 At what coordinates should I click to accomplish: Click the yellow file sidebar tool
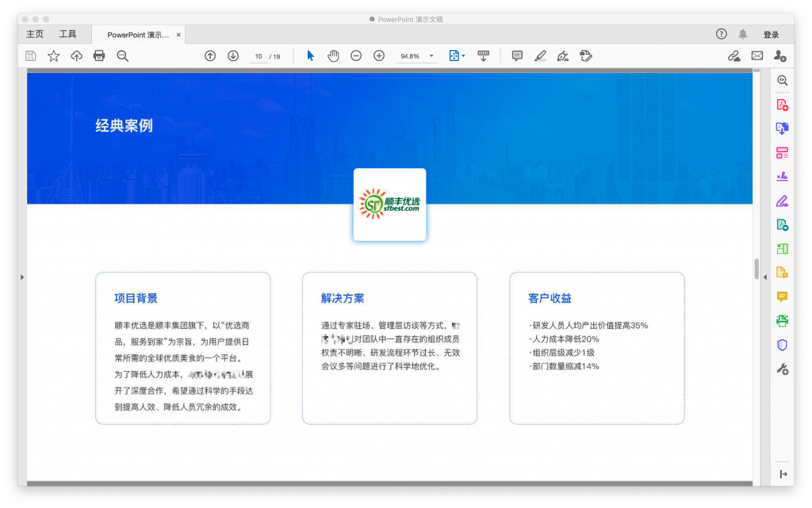point(783,273)
